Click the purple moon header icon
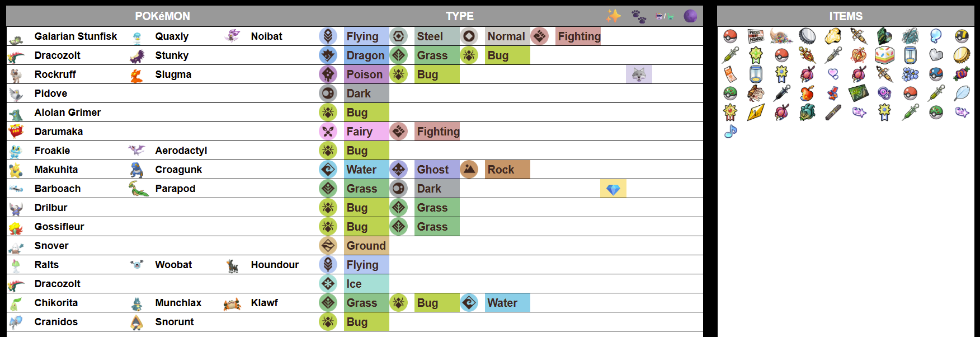Screen dimensions: 980x337 pyautogui.click(x=690, y=16)
